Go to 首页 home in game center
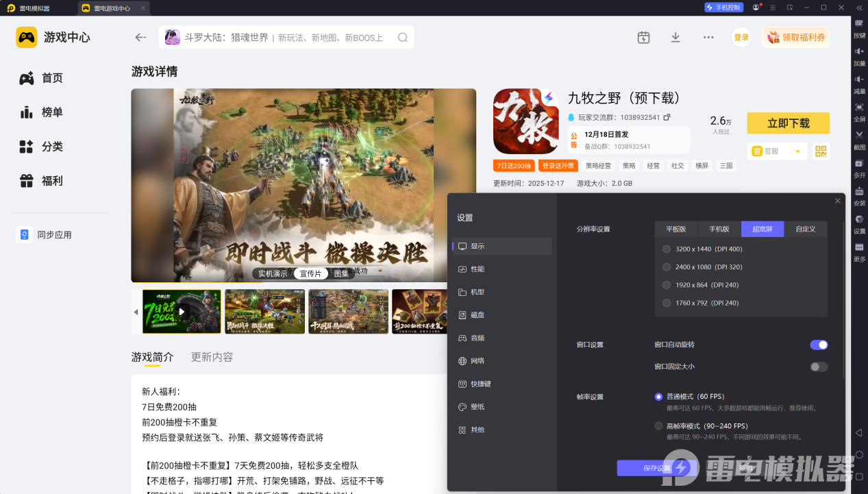 41,78
